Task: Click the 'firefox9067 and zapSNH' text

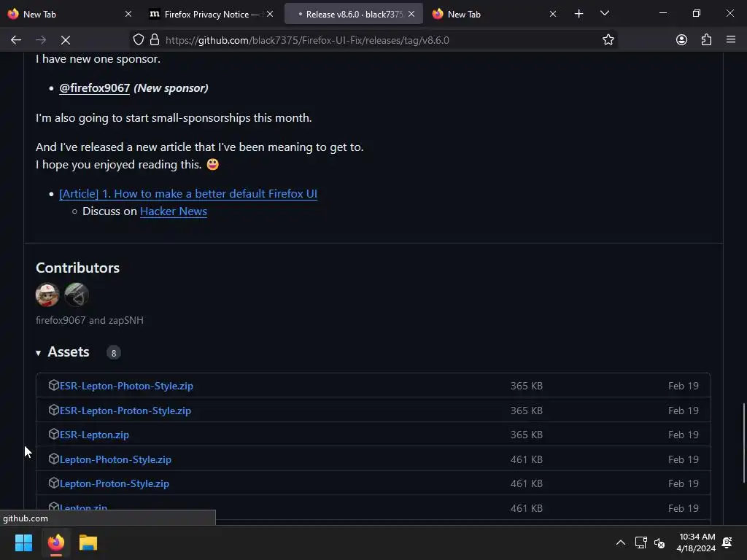Action: 90,321
